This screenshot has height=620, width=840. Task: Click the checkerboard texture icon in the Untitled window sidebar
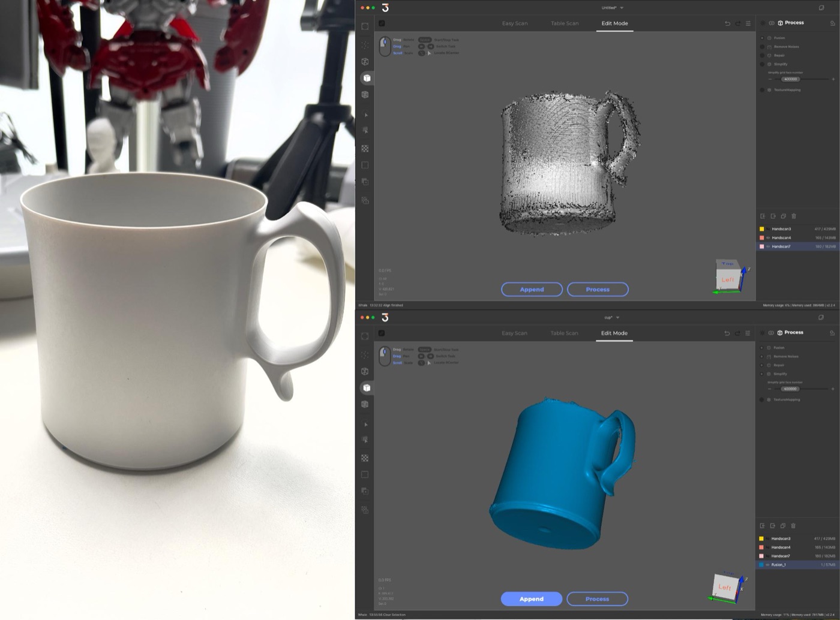point(365,149)
